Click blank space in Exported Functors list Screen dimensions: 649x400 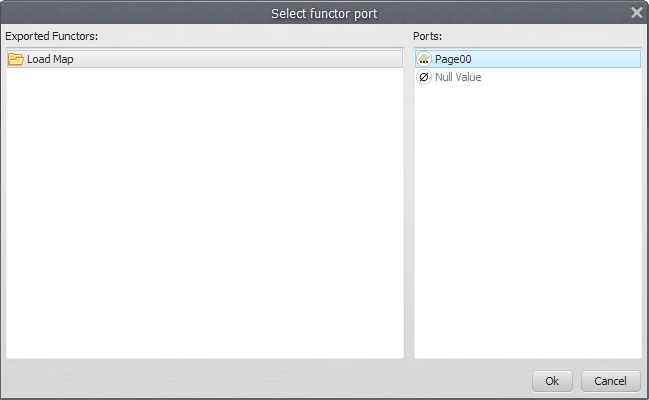click(x=204, y=220)
